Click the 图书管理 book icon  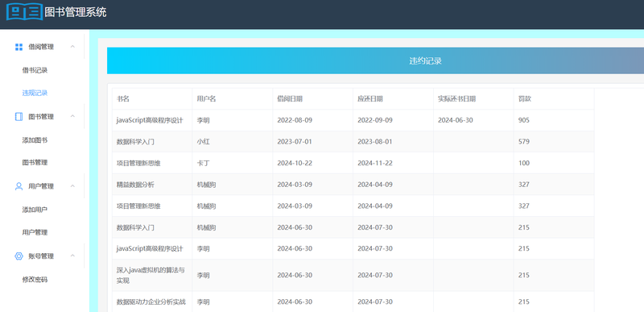[19, 117]
